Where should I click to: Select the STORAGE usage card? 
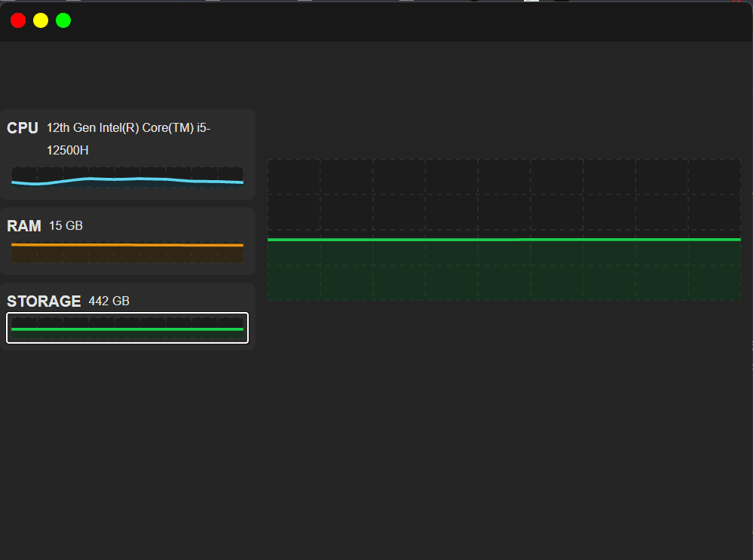click(x=127, y=317)
